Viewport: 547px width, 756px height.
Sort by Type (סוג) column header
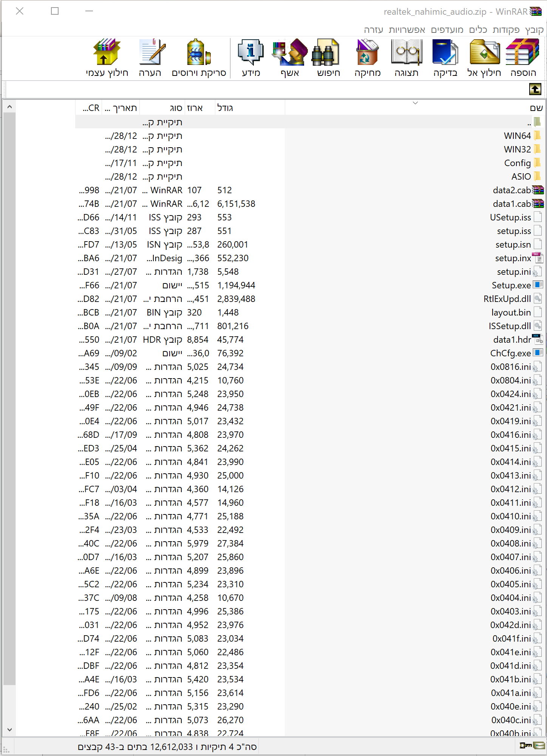point(162,108)
